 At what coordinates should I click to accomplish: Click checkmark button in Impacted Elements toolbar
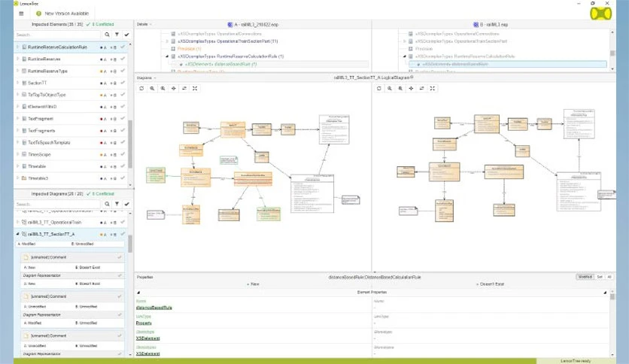point(126,35)
